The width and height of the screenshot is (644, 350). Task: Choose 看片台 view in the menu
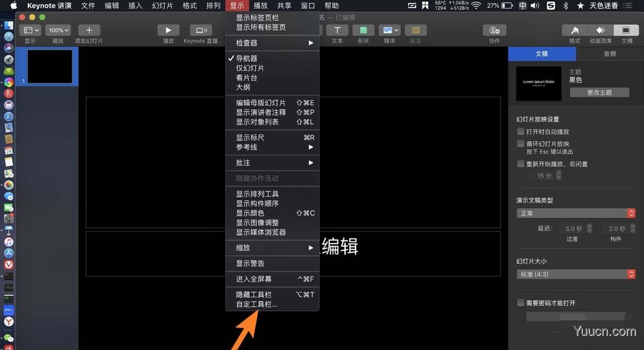272,77
